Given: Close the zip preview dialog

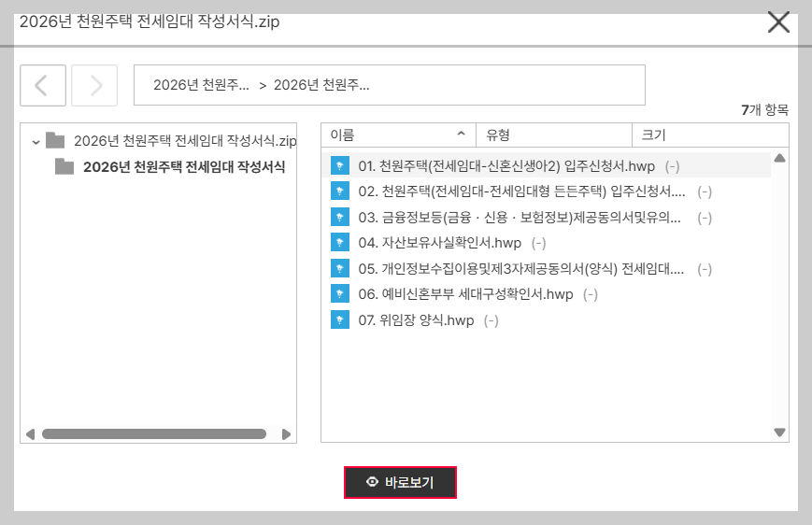Looking at the screenshot, I should point(778,22).
